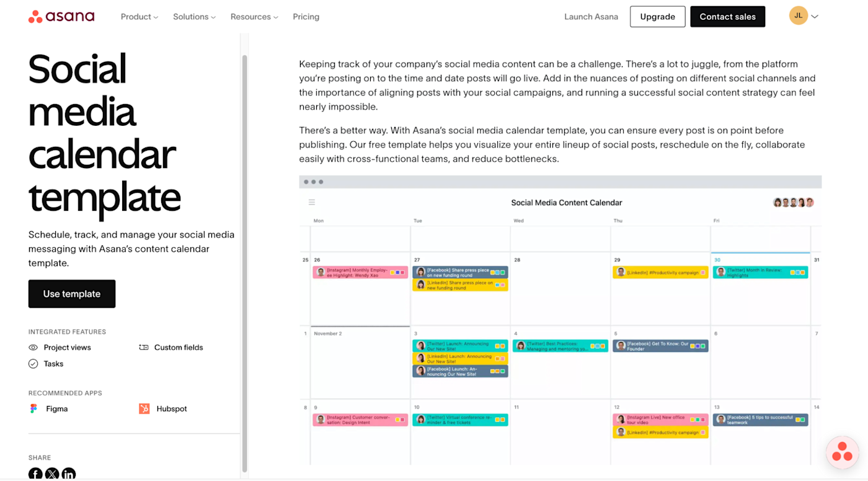Click the Fri column header

717,221
